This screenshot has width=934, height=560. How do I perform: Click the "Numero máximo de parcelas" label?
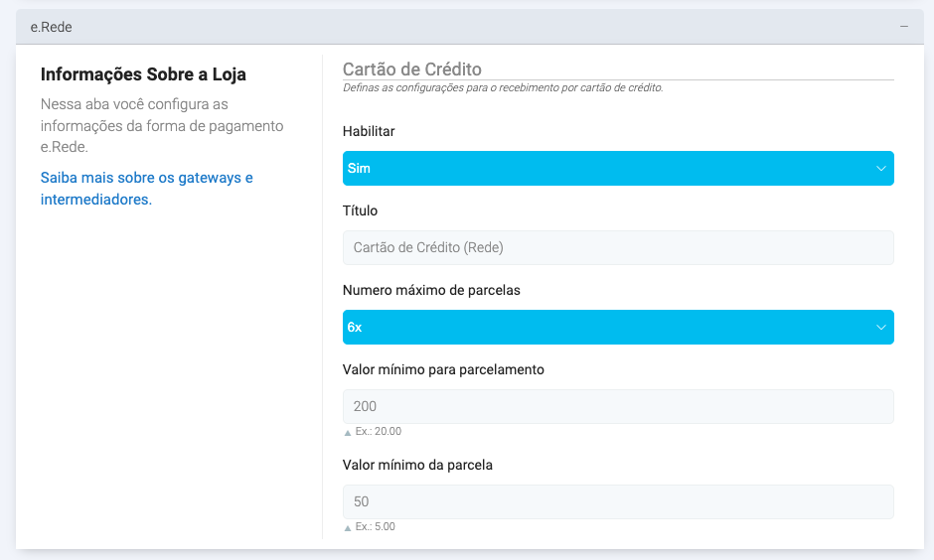click(431, 290)
